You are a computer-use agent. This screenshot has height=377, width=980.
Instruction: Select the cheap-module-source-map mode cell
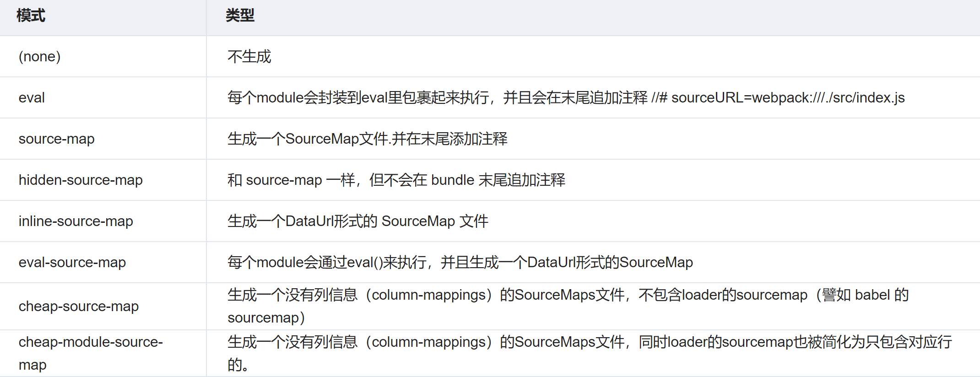(103, 353)
